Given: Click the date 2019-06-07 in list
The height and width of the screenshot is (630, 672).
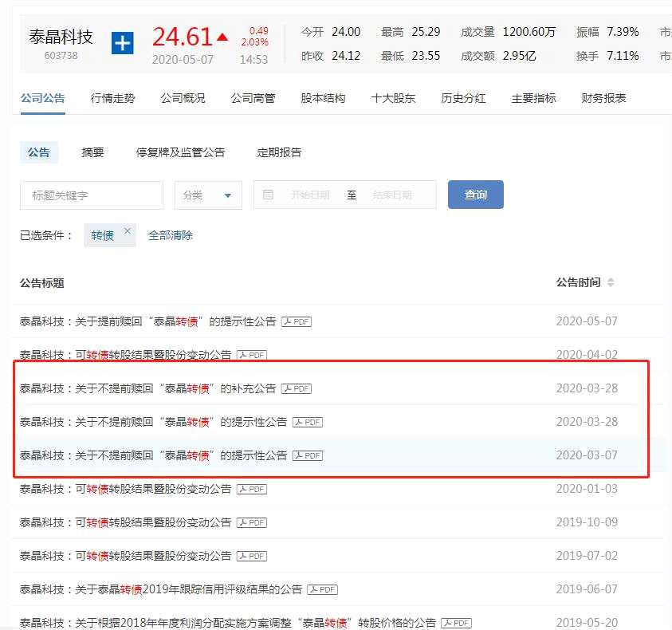Looking at the screenshot, I should (x=587, y=589).
